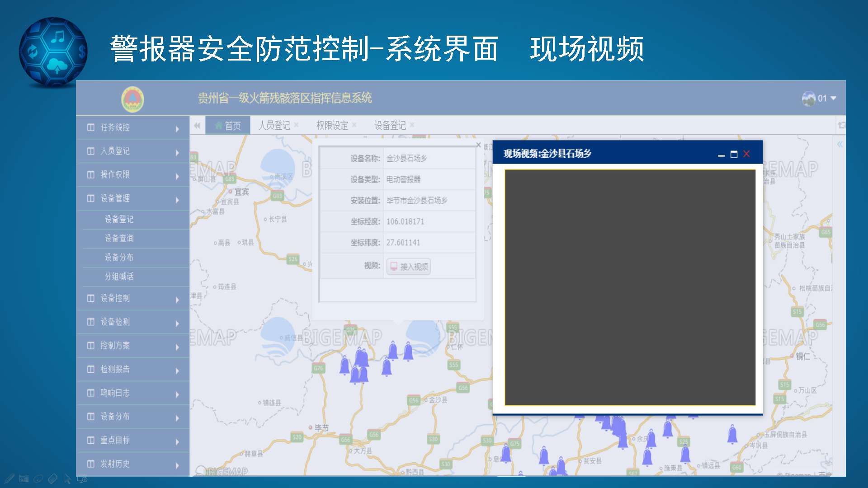Viewport: 868px width, 488px height.
Task: Click the pen annotation tool icon
Action: tap(9, 478)
